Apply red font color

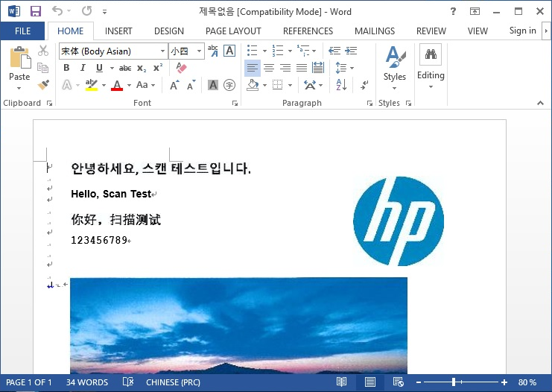click(x=117, y=85)
